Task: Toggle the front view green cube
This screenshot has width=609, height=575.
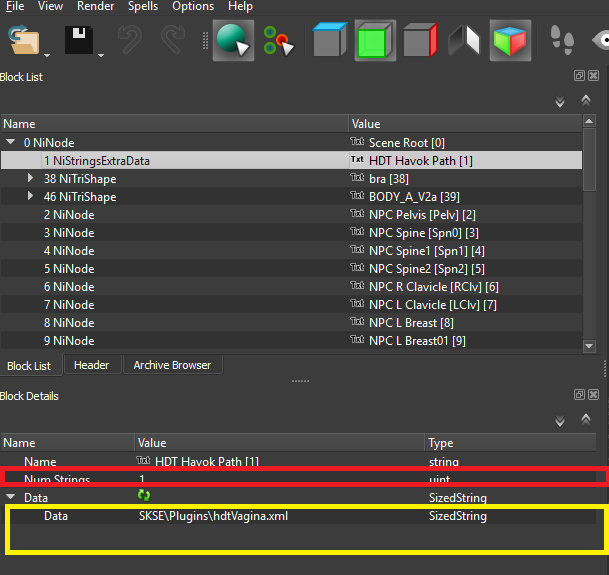Action: (375, 40)
